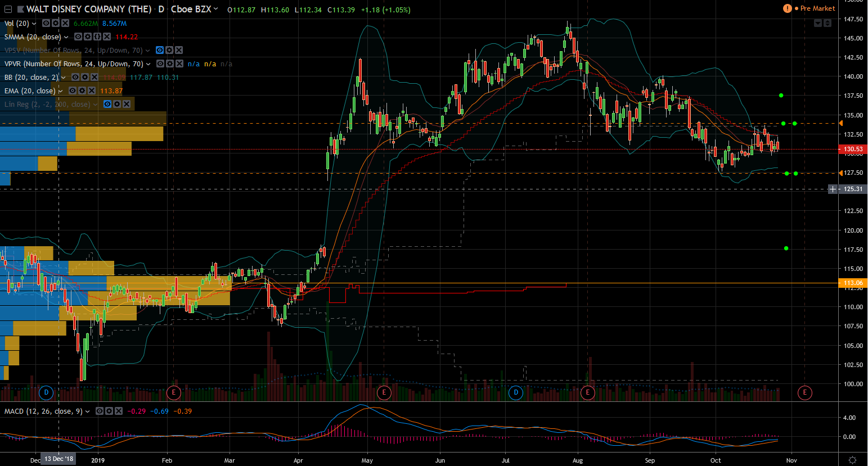Screen dimensions: 868x466
Task: Click the D dividend marker near July
Action: click(516, 392)
